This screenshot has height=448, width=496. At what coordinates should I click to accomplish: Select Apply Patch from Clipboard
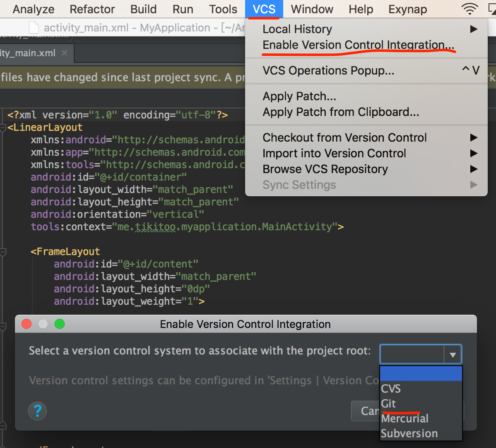[341, 112]
